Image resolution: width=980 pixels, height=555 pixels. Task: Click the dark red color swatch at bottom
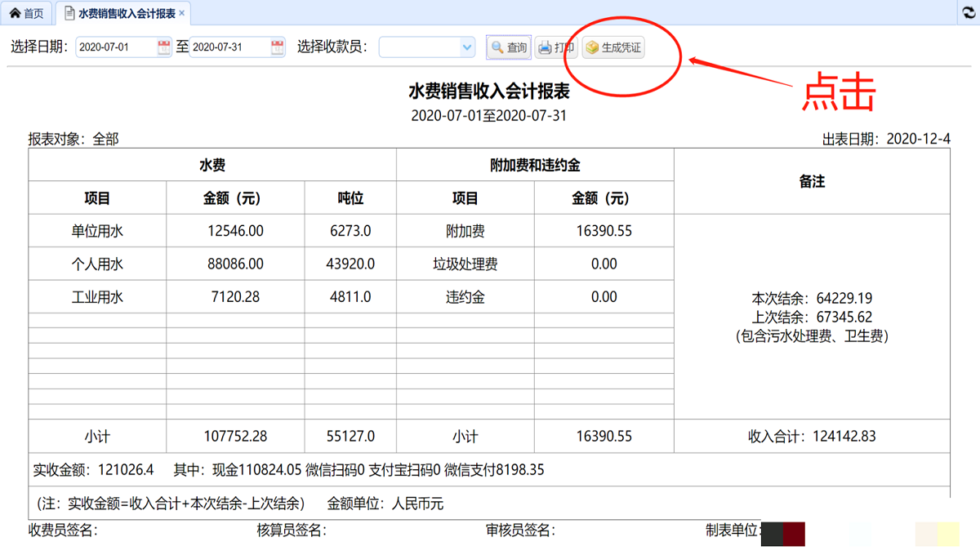point(793,534)
